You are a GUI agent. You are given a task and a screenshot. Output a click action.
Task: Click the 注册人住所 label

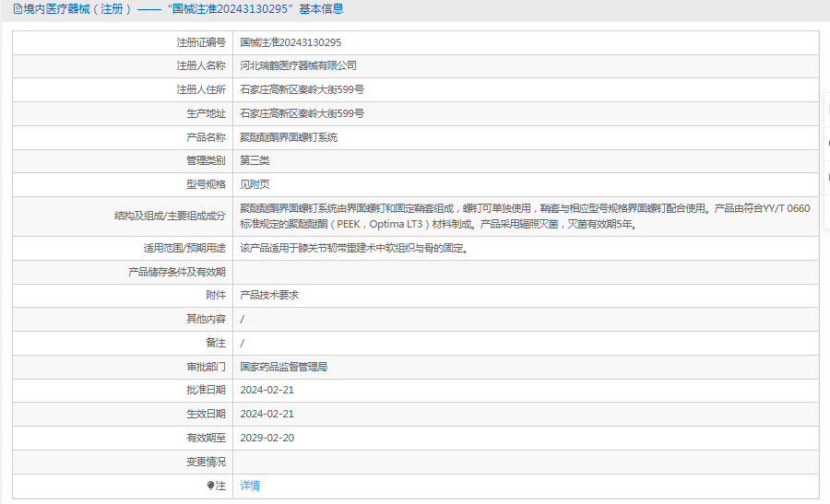(201, 89)
